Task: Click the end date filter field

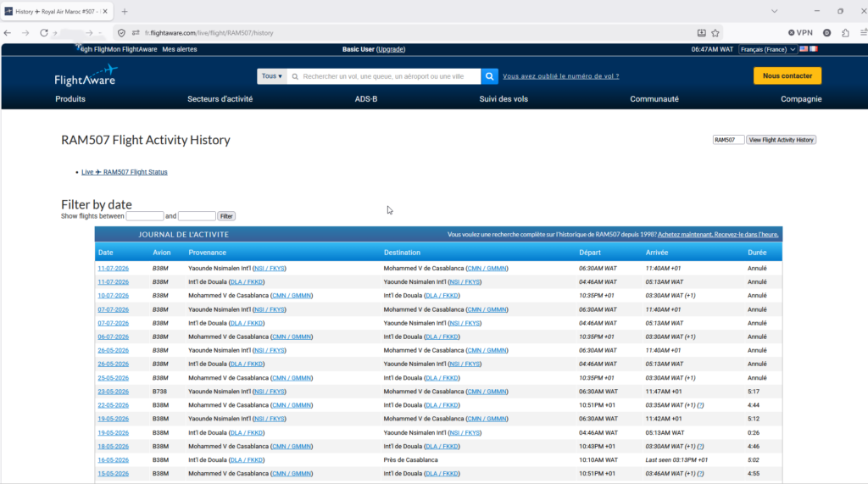Action: (x=197, y=216)
